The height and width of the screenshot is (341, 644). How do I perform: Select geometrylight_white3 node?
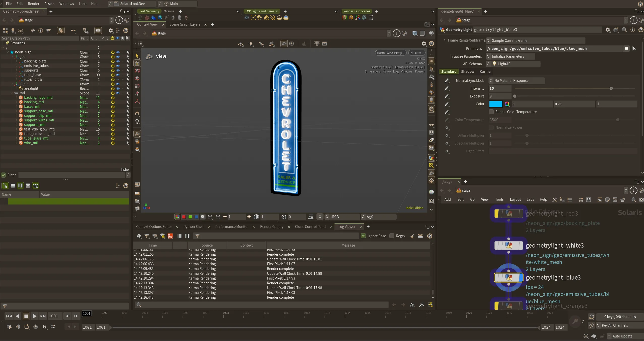[x=509, y=246]
